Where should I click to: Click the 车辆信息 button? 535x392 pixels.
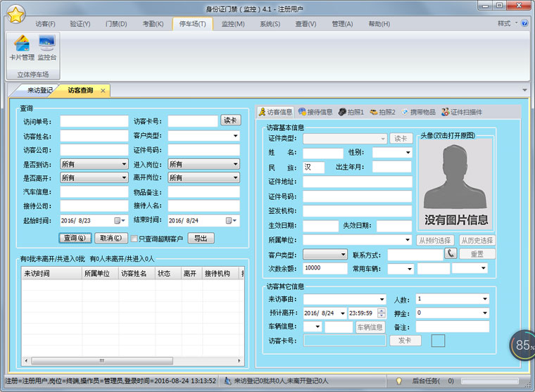click(370, 327)
